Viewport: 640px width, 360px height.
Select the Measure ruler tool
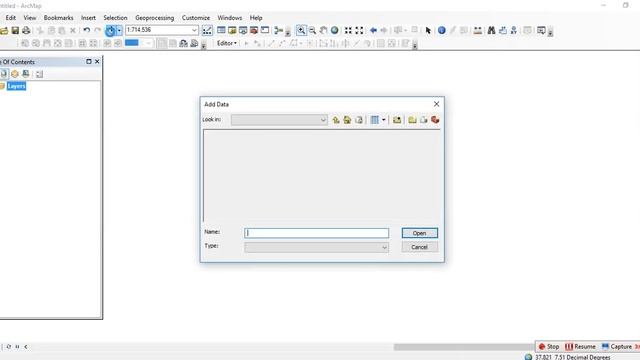[x=478, y=30]
